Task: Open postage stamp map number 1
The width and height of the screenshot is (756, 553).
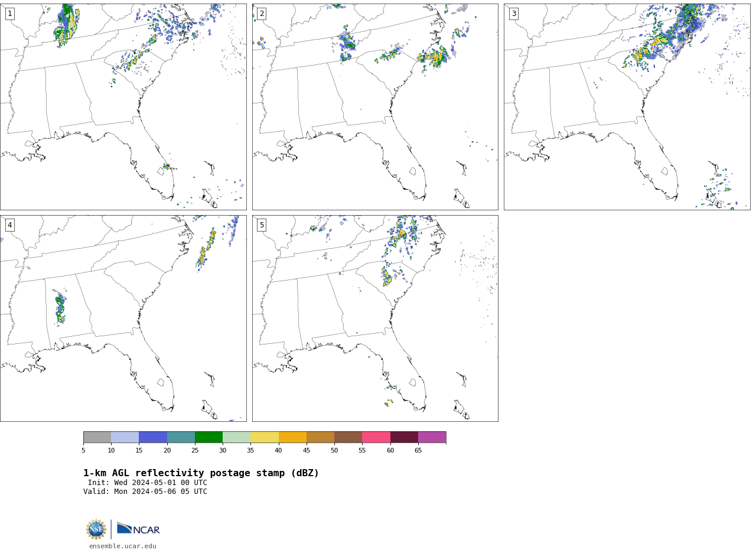Action: (123, 107)
